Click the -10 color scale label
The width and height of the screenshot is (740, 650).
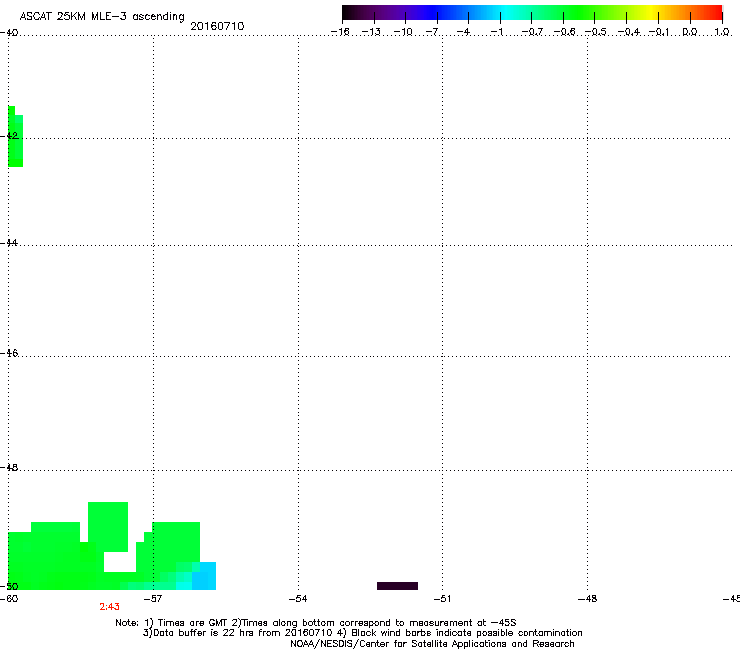coord(403,32)
